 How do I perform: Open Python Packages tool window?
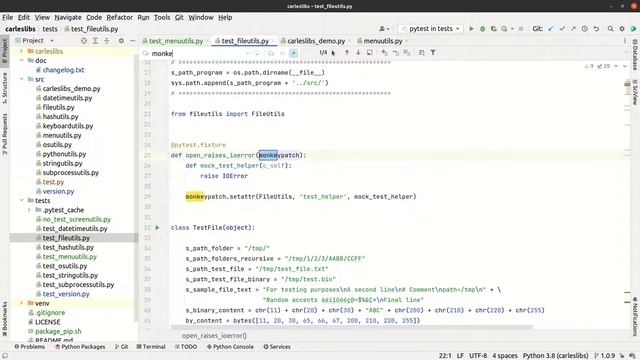pyautogui.click(x=80, y=347)
